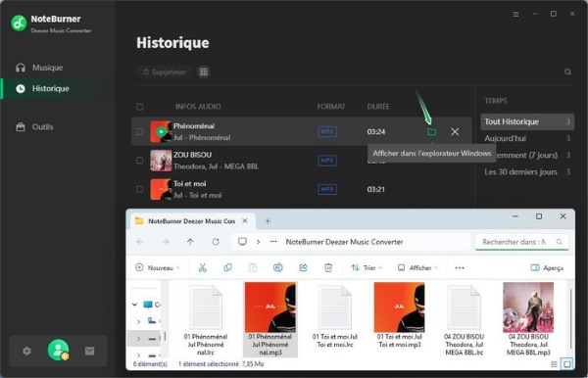
Task: Share the selected file
Action: (x=304, y=268)
